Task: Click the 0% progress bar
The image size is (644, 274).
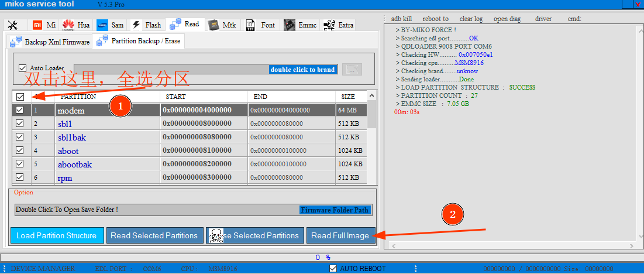Action: pyautogui.click(x=322, y=258)
